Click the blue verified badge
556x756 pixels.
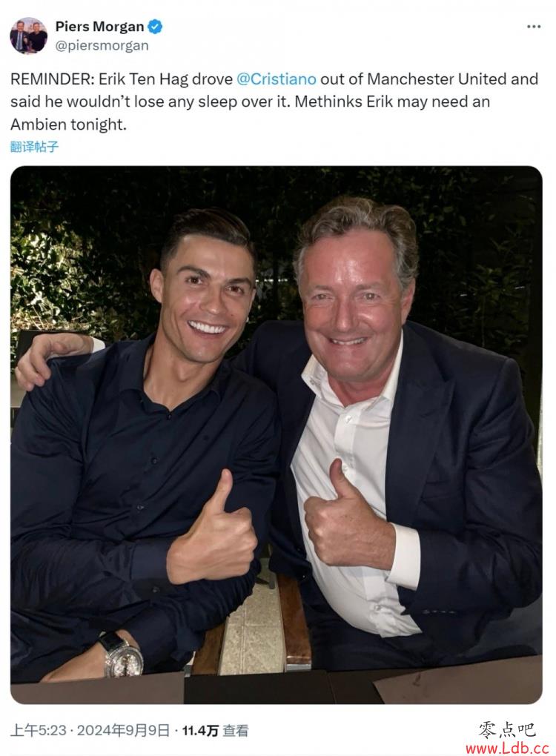point(155,27)
